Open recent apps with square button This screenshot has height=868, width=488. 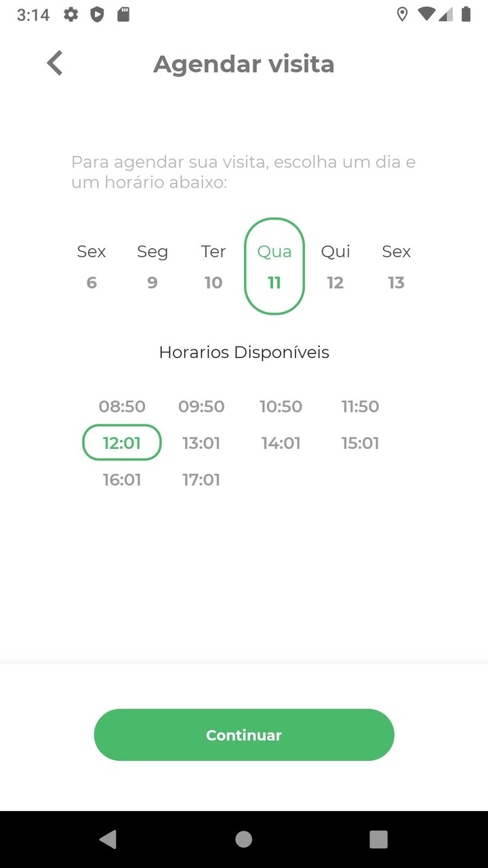(378, 840)
